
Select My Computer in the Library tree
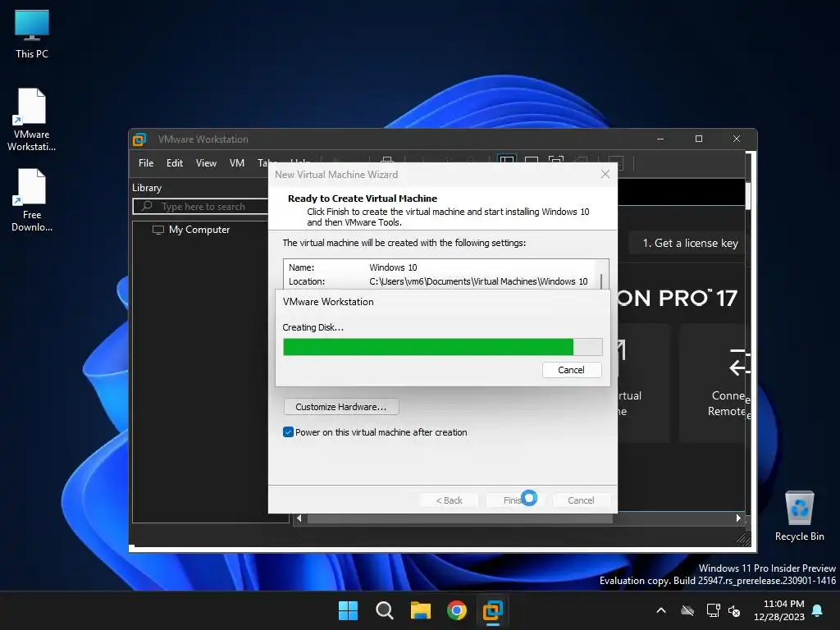coord(199,230)
